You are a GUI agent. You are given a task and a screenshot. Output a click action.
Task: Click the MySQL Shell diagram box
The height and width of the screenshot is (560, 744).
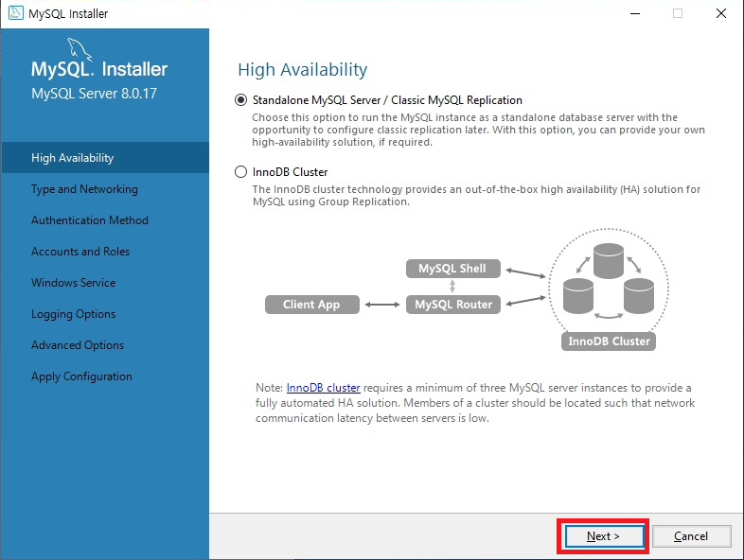click(453, 269)
